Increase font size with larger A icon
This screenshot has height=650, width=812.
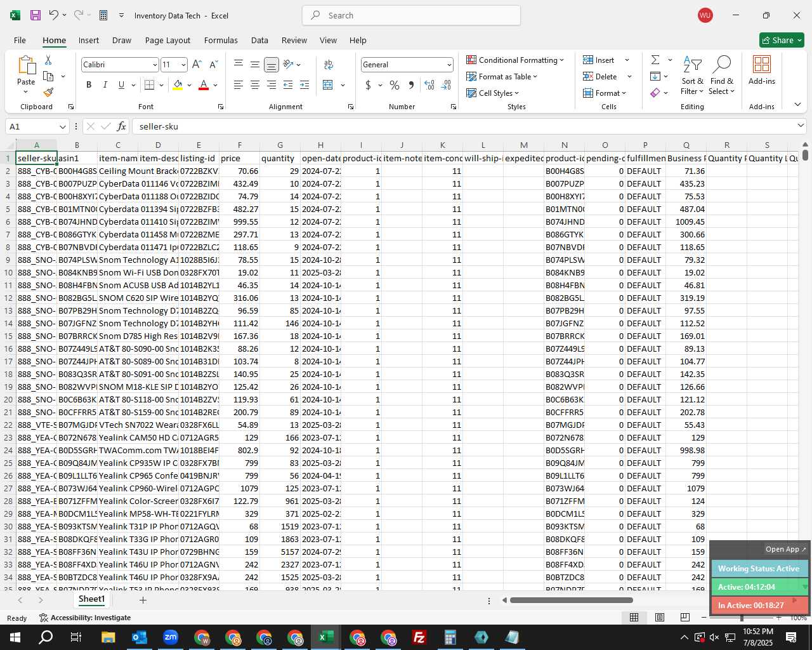[197, 64]
